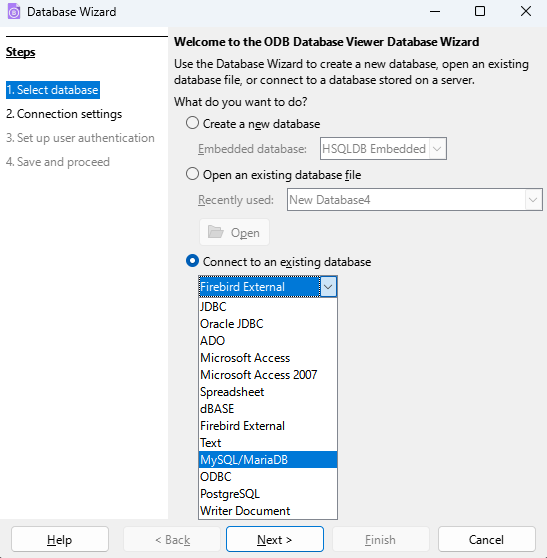
Task: Select Open an existing database file option
Action: coord(192,174)
